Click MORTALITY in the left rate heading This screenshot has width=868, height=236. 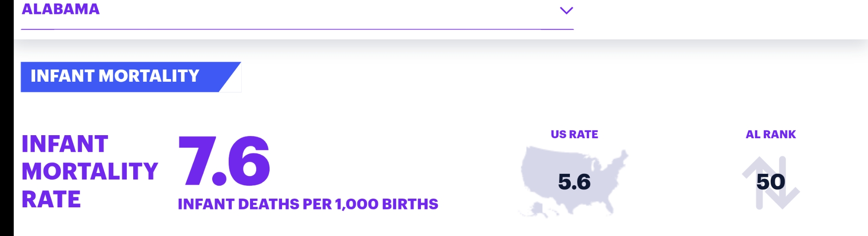coord(90,171)
